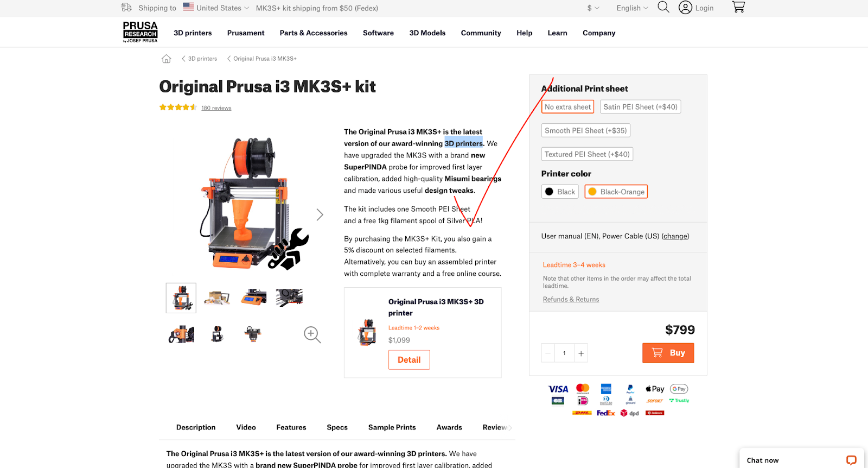Viewport: 868px width, 468px height.
Task: Open the $ currency dropdown
Action: click(x=593, y=8)
